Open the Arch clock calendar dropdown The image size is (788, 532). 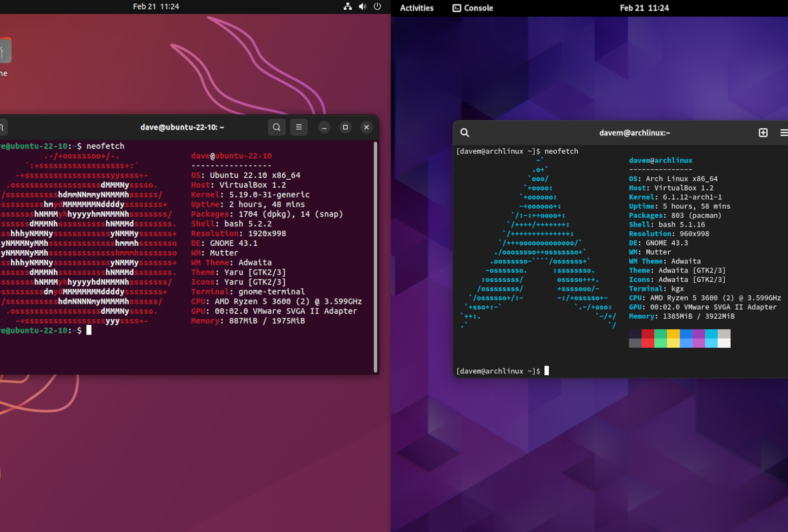coord(644,8)
